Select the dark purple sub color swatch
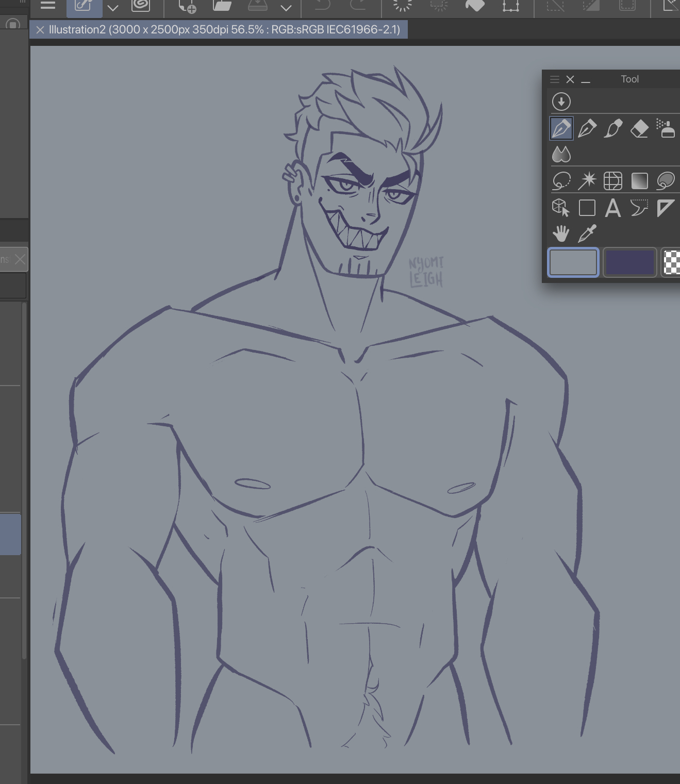 [629, 262]
